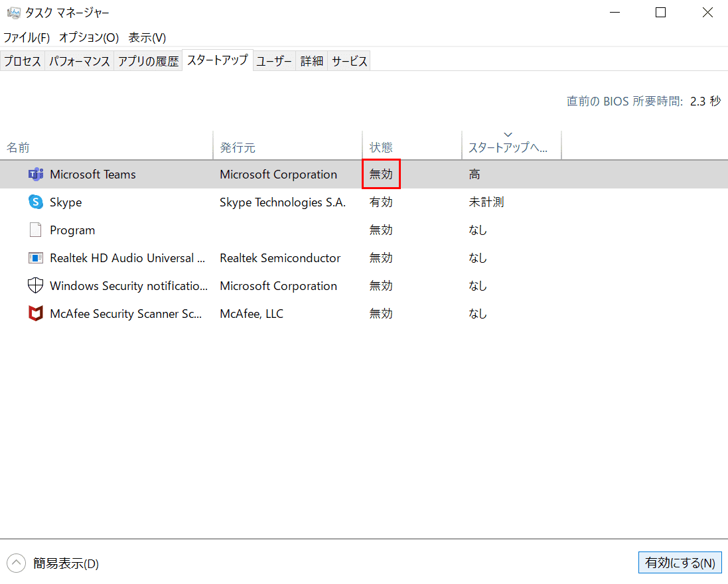The image size is (728, 584).
Task: Click the Microsoft Teams app icon
Action: click(36, 175)
